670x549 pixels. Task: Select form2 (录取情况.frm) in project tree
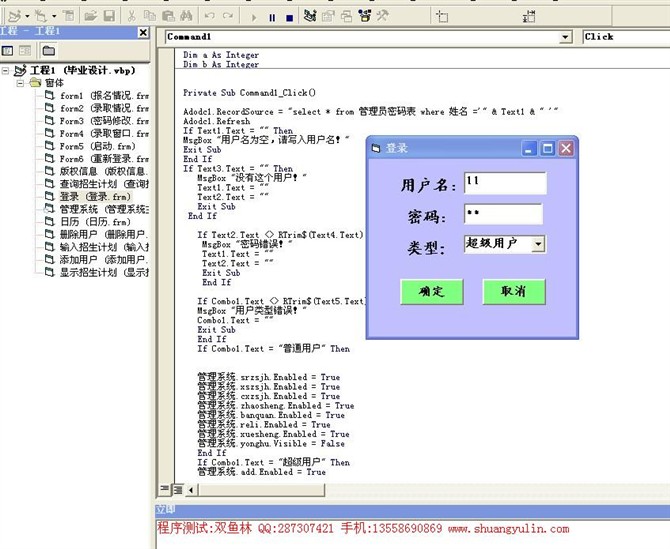(x=97, y=108)
